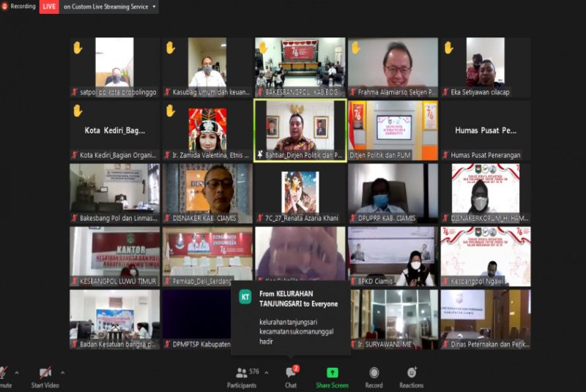The height and width of the screenshot is (392, 586).
Task: Click the raised hand on Frahma Alamiarso tile
Action: tap(356, 48)
